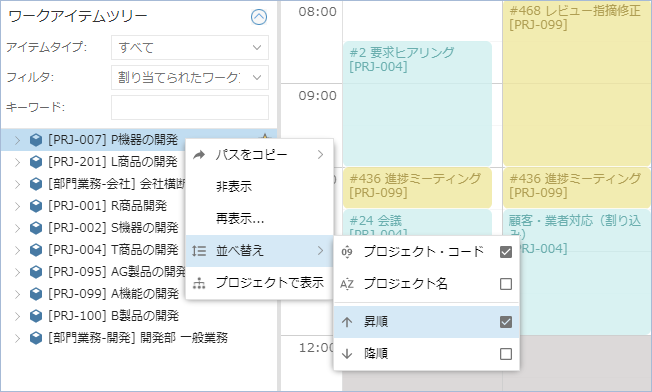Image resolution: width=652 pixels, height=392 pixels.
Task: Click the 09 numeric sort icon
Action: [347, 252]
